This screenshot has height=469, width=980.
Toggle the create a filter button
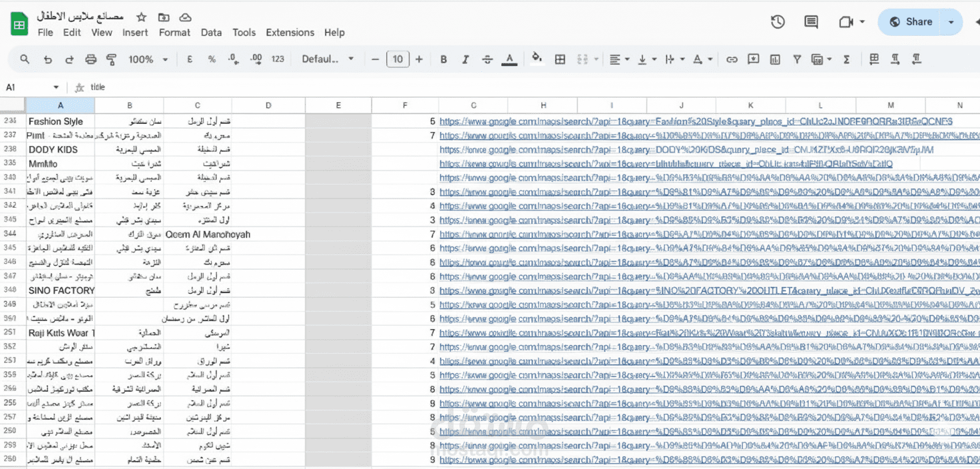pos(797,59)
